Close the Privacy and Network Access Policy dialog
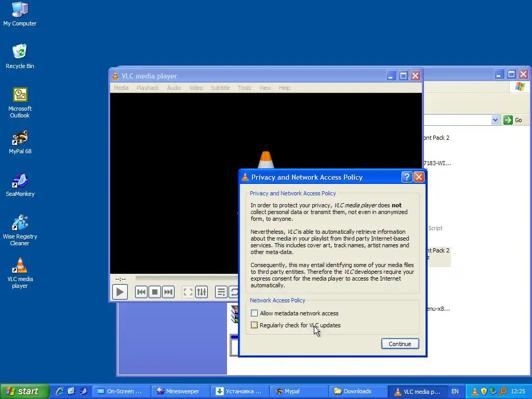 (x=419, y=177)
